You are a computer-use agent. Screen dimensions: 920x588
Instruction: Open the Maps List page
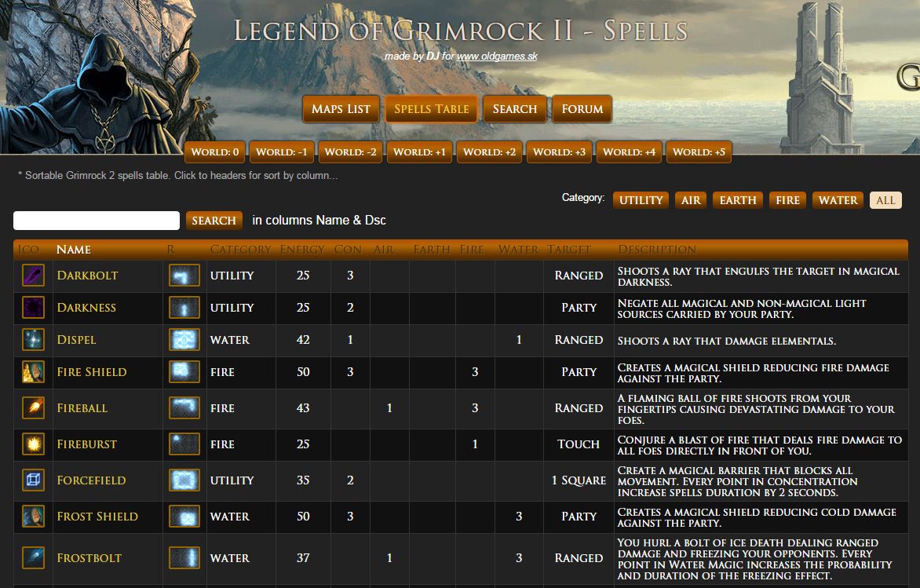341,109
